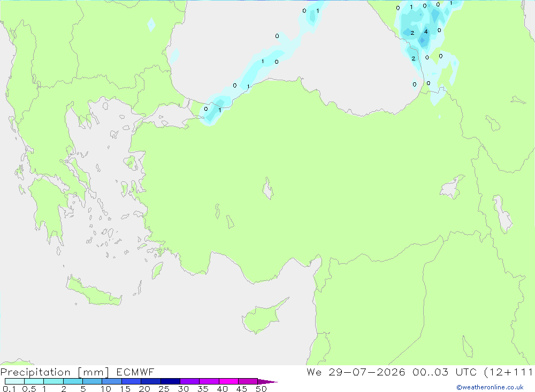Open the weatheronline.co.uk copyright link
This screenshot has width=535, height=392.
(490, 387)
